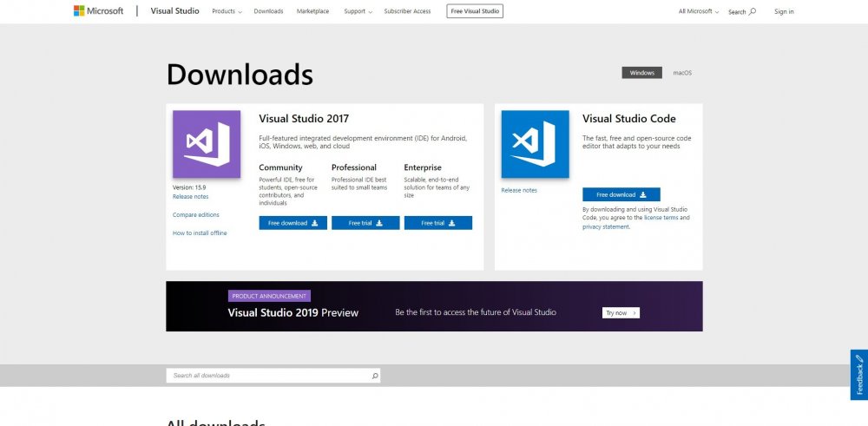
Task: Switch to the macOS platform toggle
Action: (x=682, y=73)
